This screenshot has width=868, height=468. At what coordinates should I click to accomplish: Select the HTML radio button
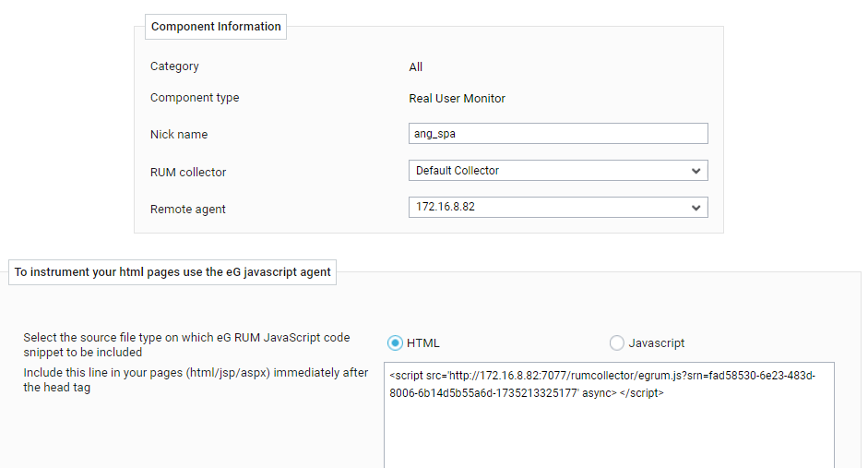(x=395, y=343)
